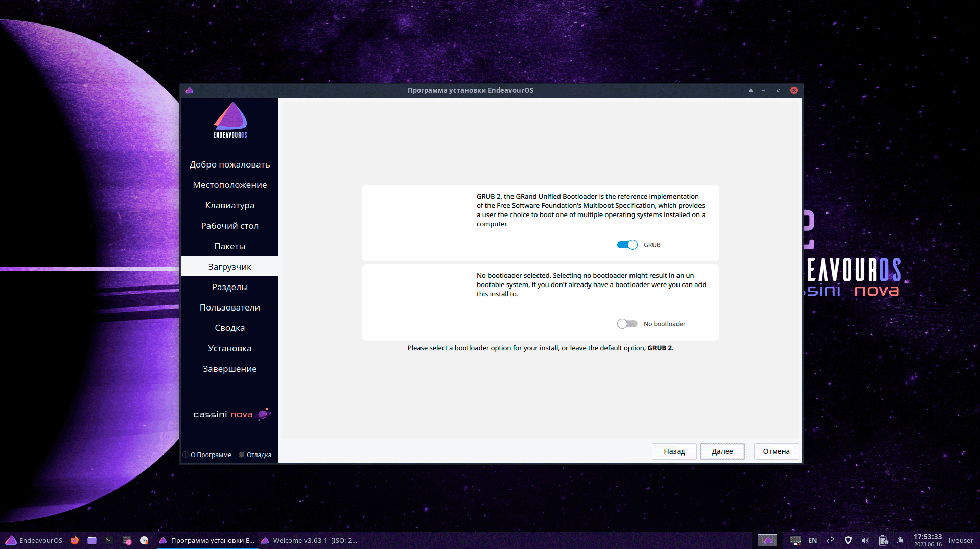Open the power manager battery icon
Screen dimensions: 980x549
tap(883, 540)
